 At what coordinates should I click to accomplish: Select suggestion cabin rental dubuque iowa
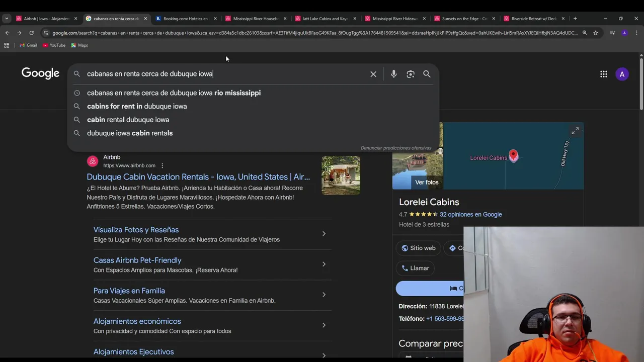(253, 120)
